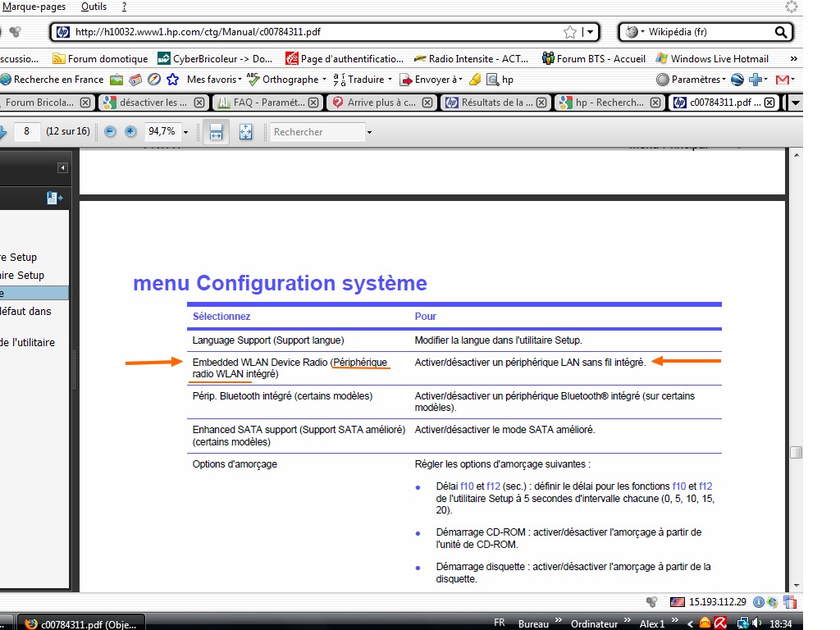Viewport: 840px width, 630px height.
Task: Click the search magnifier in Wikipédia box
Action: click(780, 32)
